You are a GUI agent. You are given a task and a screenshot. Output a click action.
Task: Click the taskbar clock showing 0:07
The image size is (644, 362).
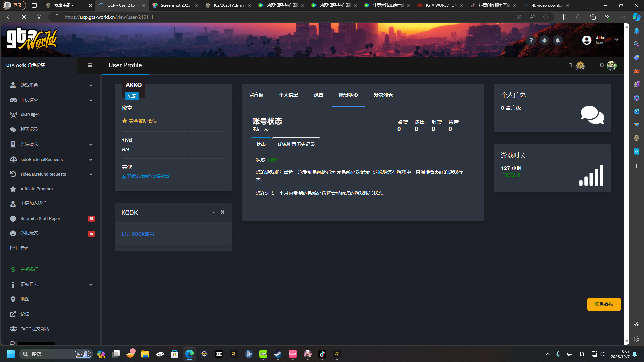point(620,354)
